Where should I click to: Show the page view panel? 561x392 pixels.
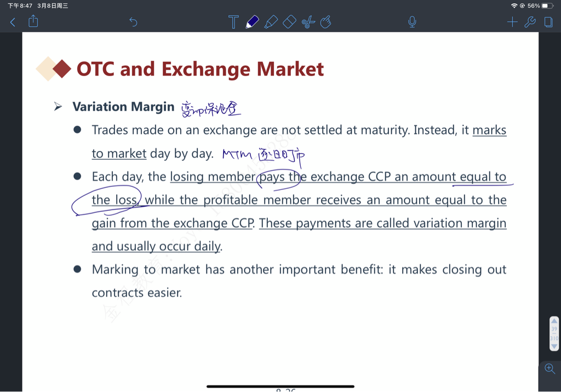[x=548, y=22]
